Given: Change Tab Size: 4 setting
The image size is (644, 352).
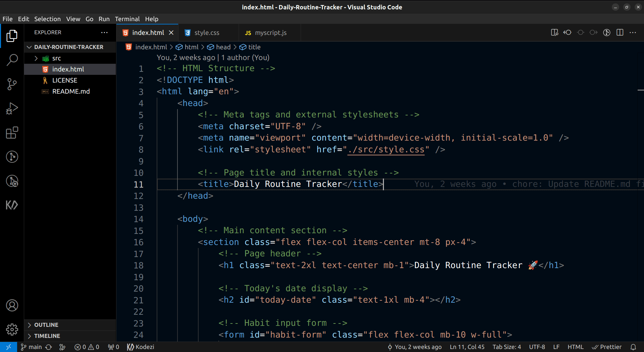Looking at the screenshot, I should click(507, 347).
